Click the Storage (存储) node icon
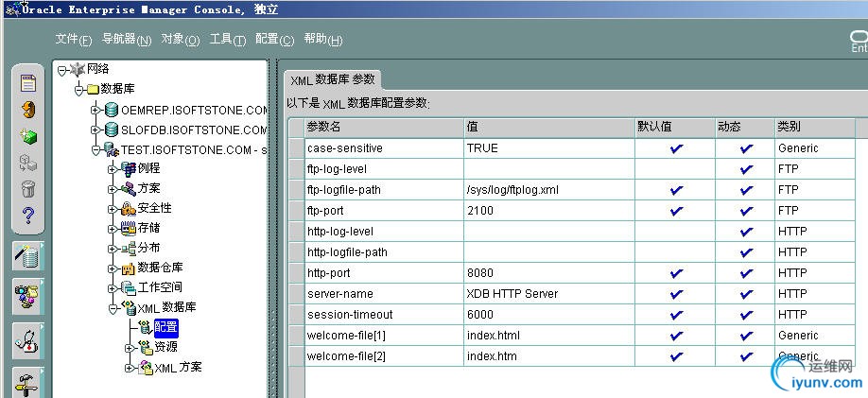 pos(128,228)
